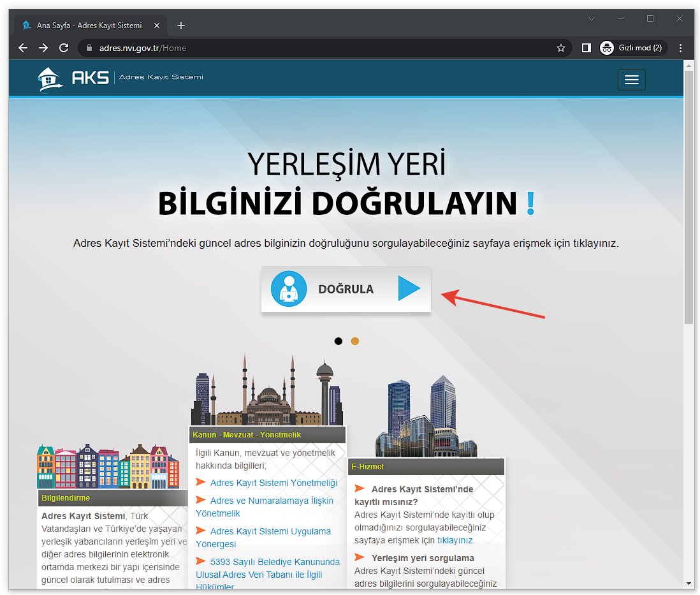Expand the tab search chevron
The height and width of the screenshot is (595, 700).
(x=592, y=19)
